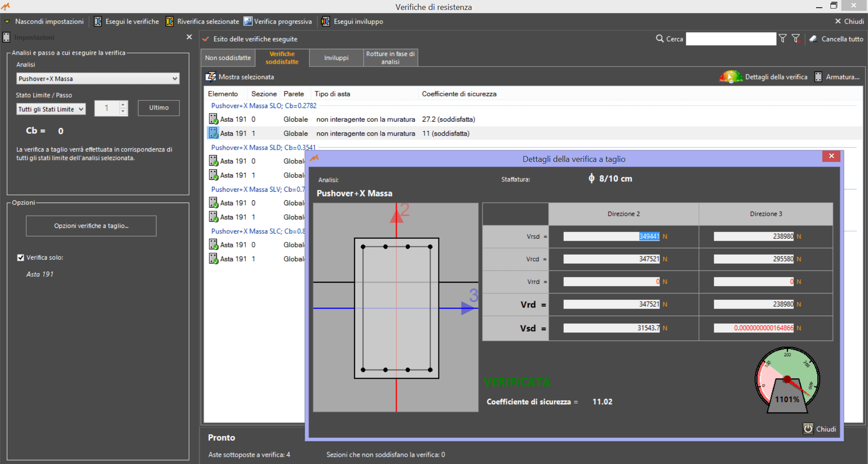Click the Armatura... button label
The height and width of the screenshot is (464, 868).
(843, 77)
